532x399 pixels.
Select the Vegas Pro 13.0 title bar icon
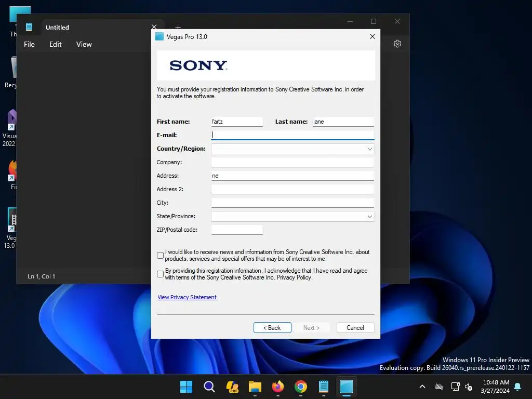click(x=159, y=37)
